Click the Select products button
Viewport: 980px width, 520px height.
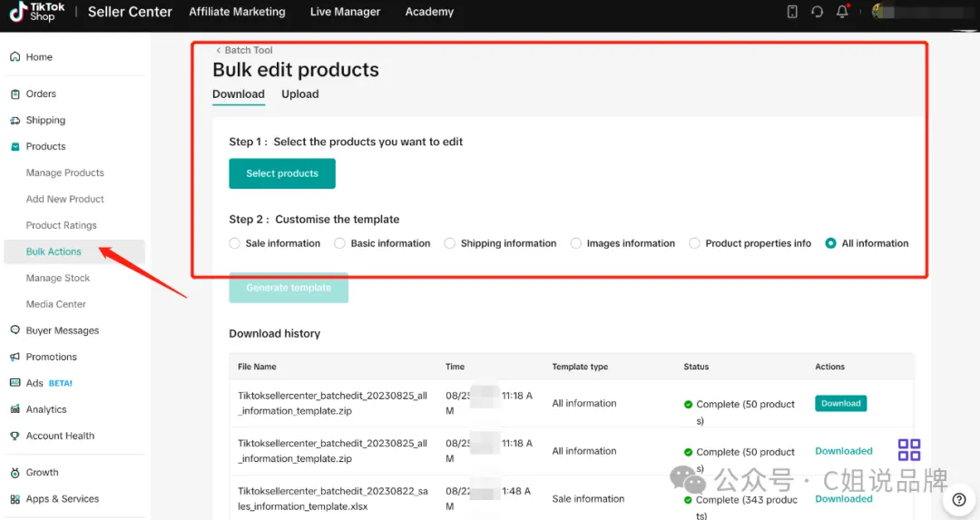[282, 173]
